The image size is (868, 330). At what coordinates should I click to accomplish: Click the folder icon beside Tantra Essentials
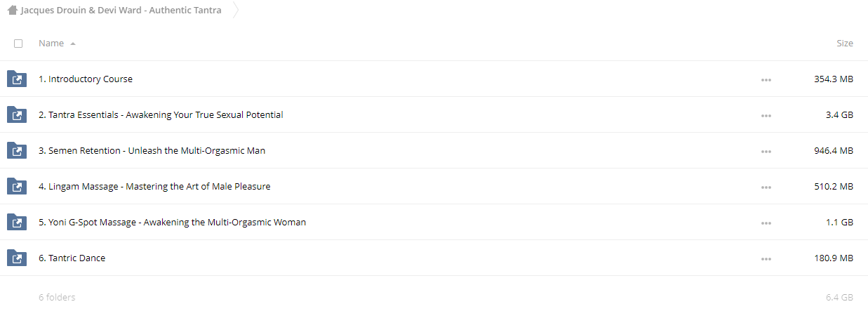coord(16,114)
